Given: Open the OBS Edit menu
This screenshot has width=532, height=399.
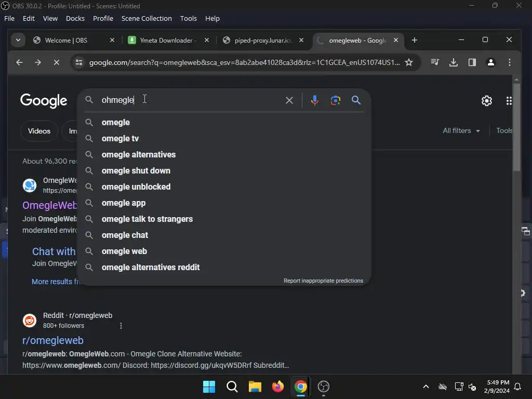Looking at the screenshot, I should (x=29, y=18).
